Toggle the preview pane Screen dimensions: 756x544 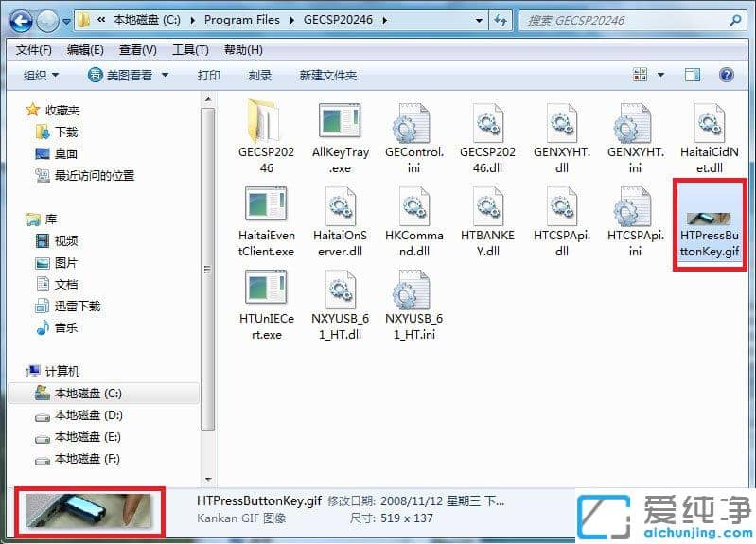(x=693, y=75)
